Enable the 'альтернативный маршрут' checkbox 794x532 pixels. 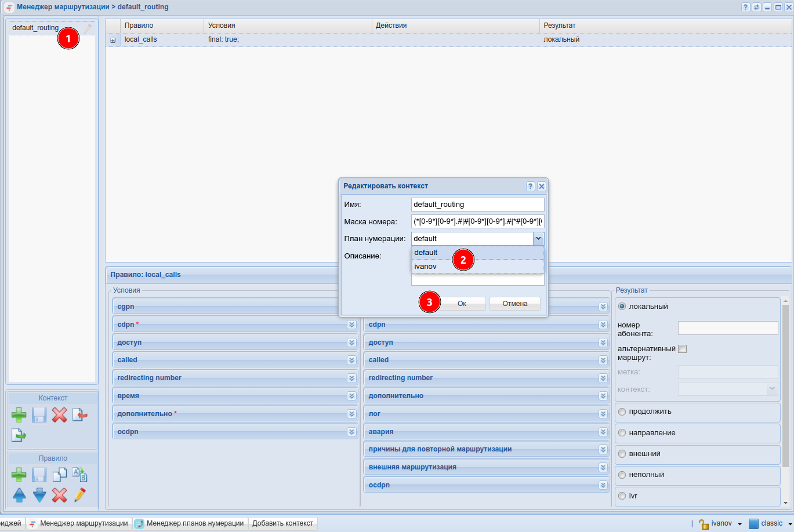click(x=683, y=349)
